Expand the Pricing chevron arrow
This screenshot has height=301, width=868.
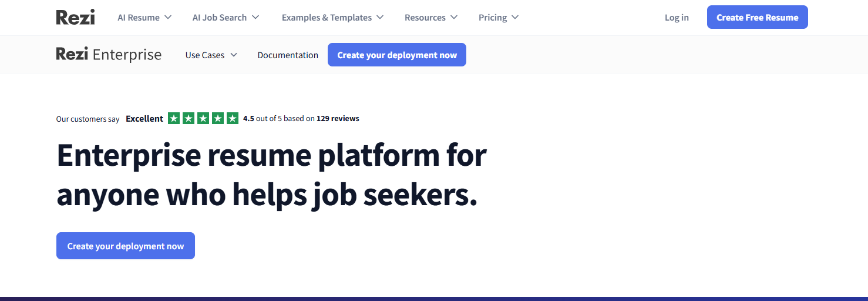pos(514,18)
